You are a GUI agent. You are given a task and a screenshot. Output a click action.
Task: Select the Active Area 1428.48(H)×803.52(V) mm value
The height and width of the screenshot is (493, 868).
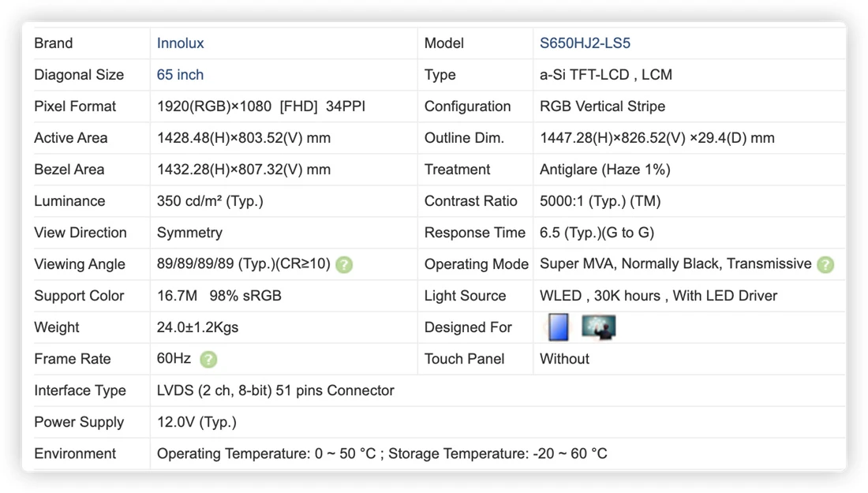[x=244, y=138]
